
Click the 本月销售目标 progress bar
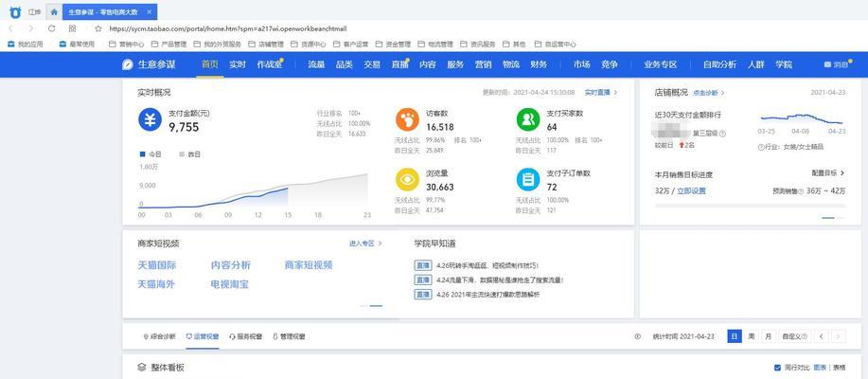(750, 206)
